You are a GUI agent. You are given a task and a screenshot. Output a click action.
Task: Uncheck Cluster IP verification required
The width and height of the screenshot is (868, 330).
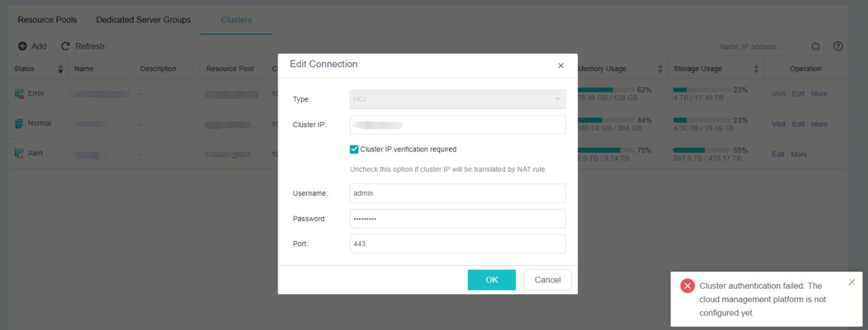coord(354,149)
